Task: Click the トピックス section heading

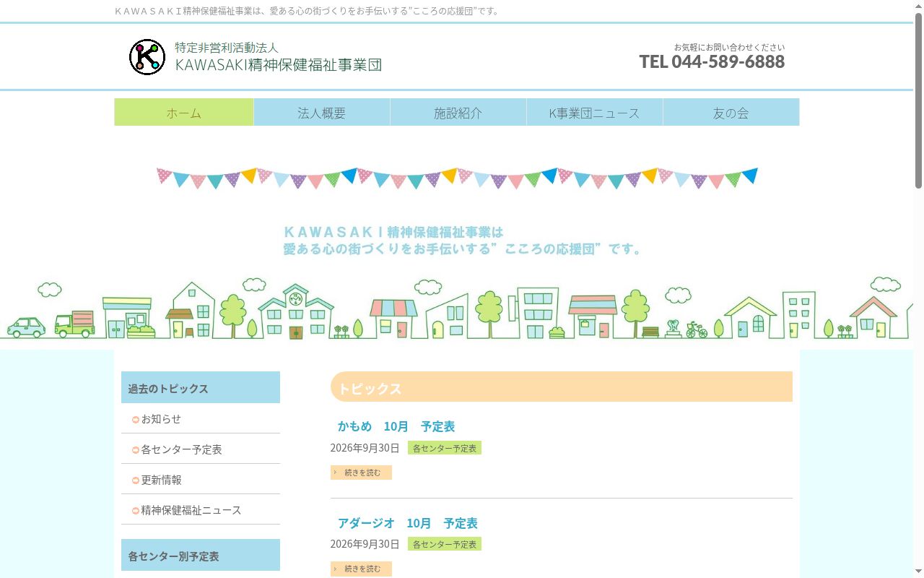Action: tap(562, 387)
